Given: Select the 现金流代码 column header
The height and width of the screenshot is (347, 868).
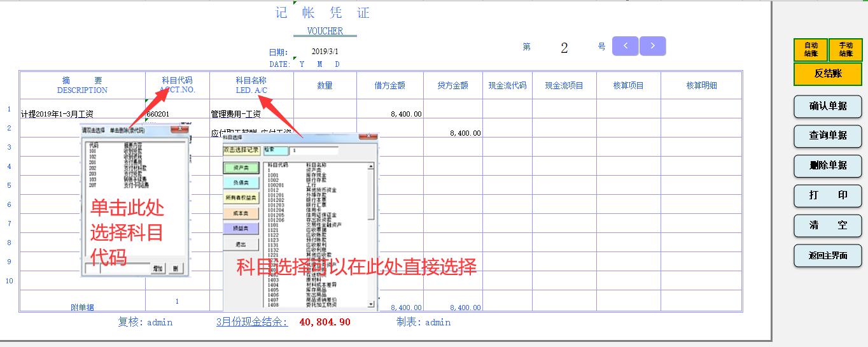Looking at the screenshot, I should click(x=507, y=85).
